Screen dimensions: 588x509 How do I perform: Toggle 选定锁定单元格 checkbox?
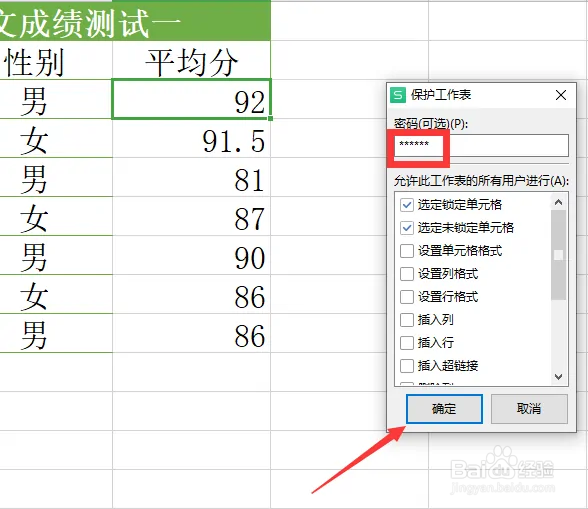(x=407, y=205)
